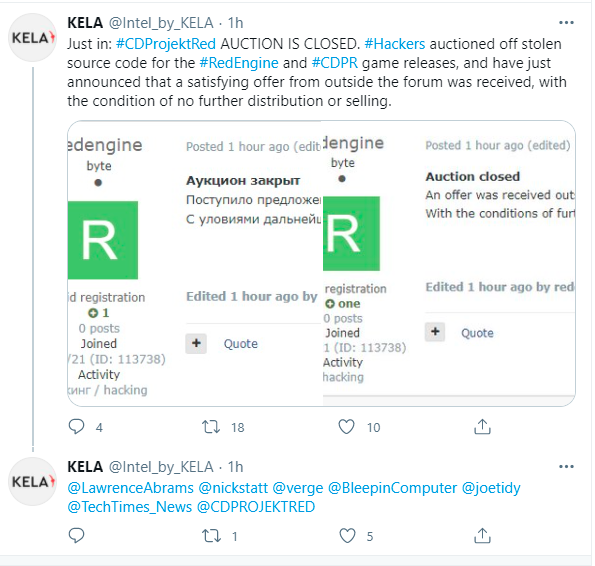Open the #Hackers hashtag
595x566 pixels.
click(x=395, y=44)
